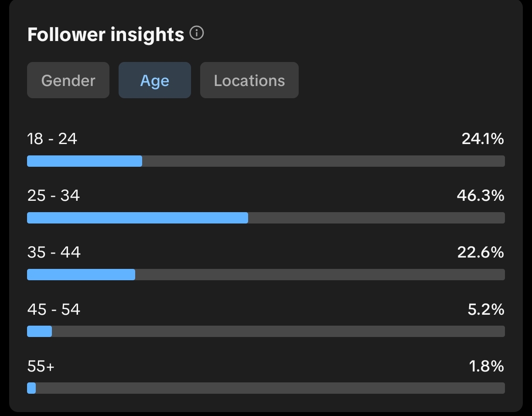Click the info icon beside Follower insights
Image resolution: width=532 pixels, height=416 pixels.
197,34
